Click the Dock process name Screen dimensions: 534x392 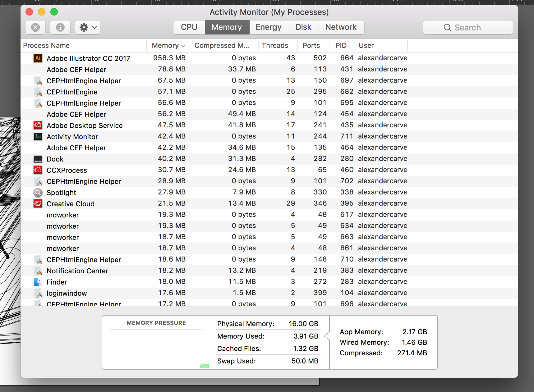(x=55, y=159)
